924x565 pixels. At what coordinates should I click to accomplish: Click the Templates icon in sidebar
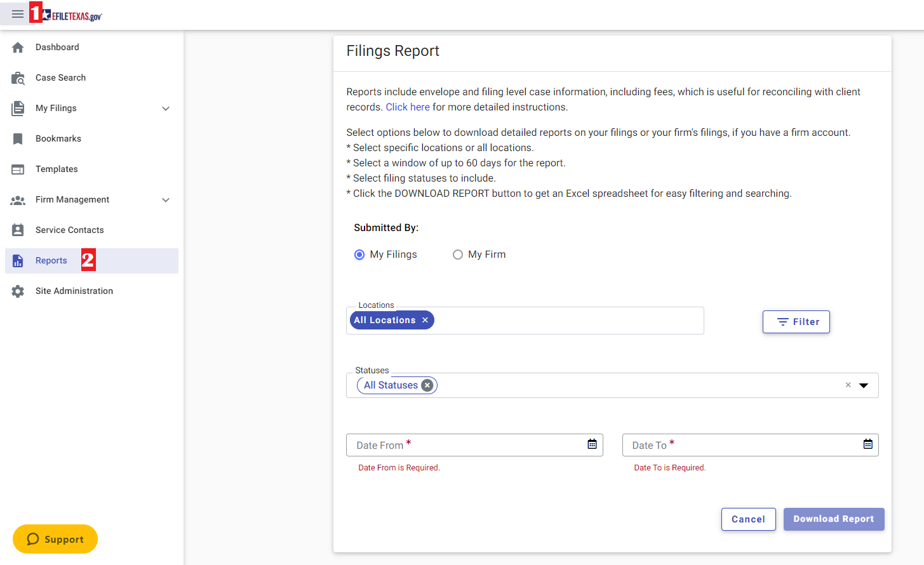(18, 169)
